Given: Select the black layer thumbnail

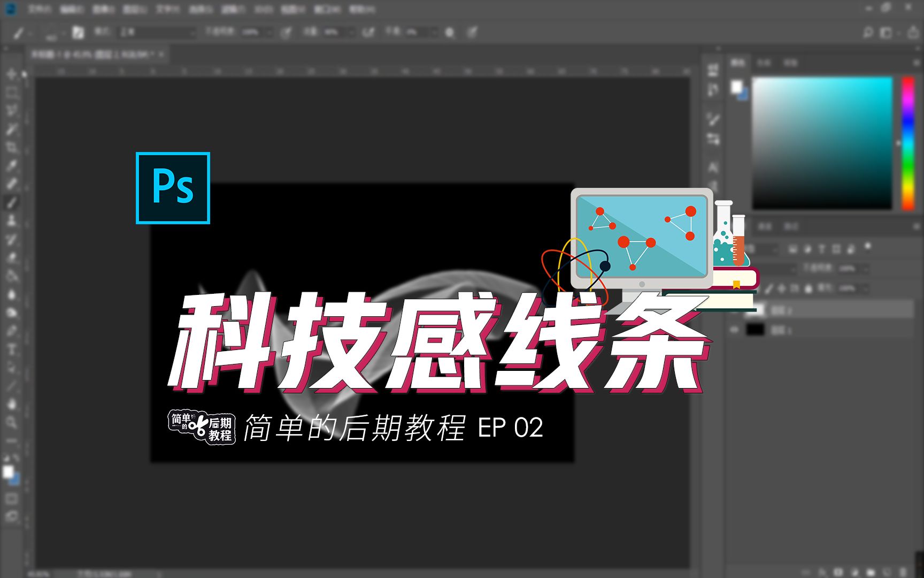Looking at the screenshot, I should point(755,330).
